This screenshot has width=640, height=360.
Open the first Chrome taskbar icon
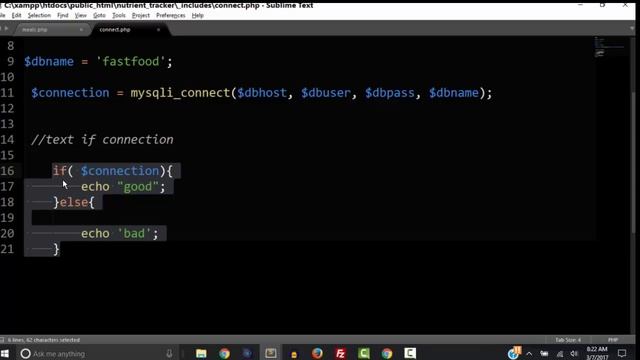tap(224, 353)
